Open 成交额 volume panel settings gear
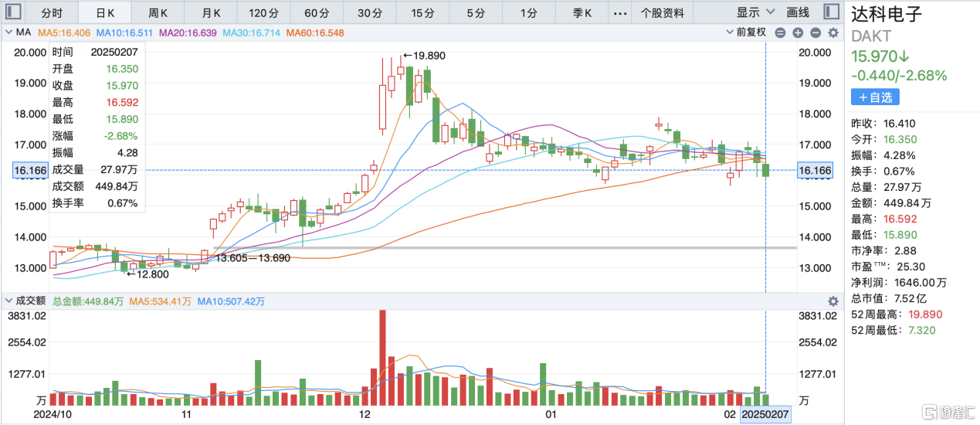 point(832,301)
